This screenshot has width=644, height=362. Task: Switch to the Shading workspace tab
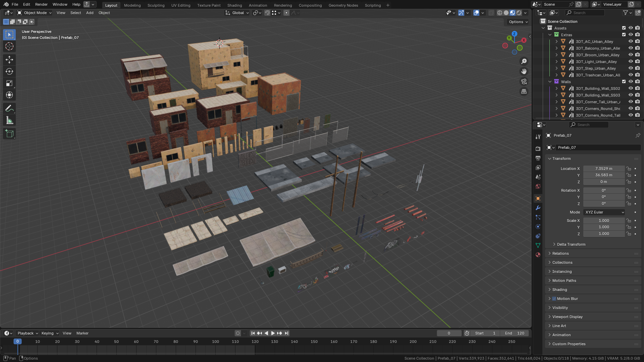pos(234,5)
